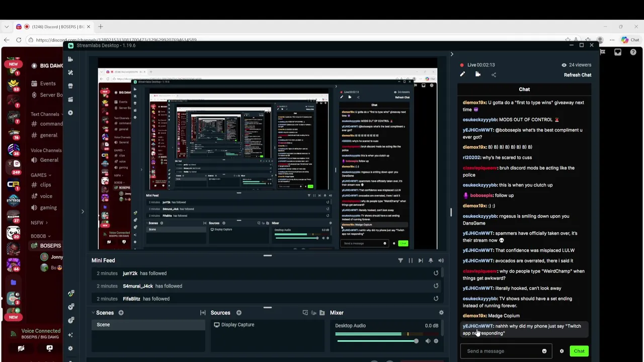Viewport: 644px width, 362px height.
Task: Collapse the GAMES category in Discord
Action: tap(41, 175)
